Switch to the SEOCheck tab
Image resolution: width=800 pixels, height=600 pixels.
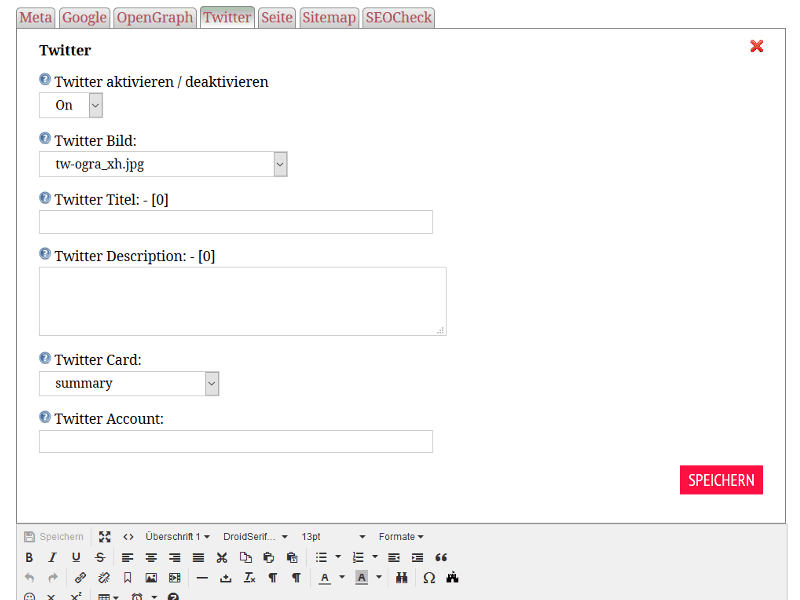(x=398, y=17)
